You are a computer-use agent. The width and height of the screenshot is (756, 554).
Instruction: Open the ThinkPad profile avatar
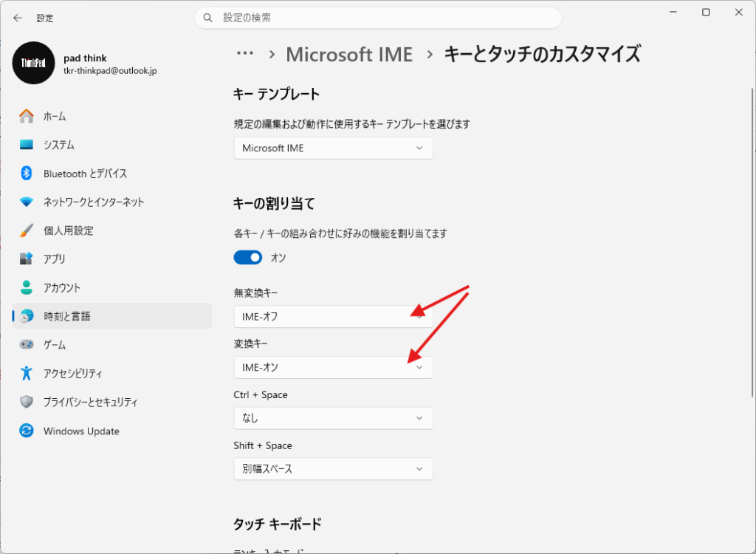[34, 63]
